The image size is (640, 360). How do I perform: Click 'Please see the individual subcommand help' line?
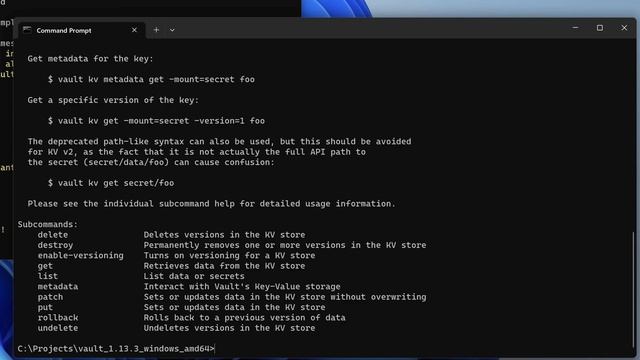pyautogui.click(x=211, y=204)
